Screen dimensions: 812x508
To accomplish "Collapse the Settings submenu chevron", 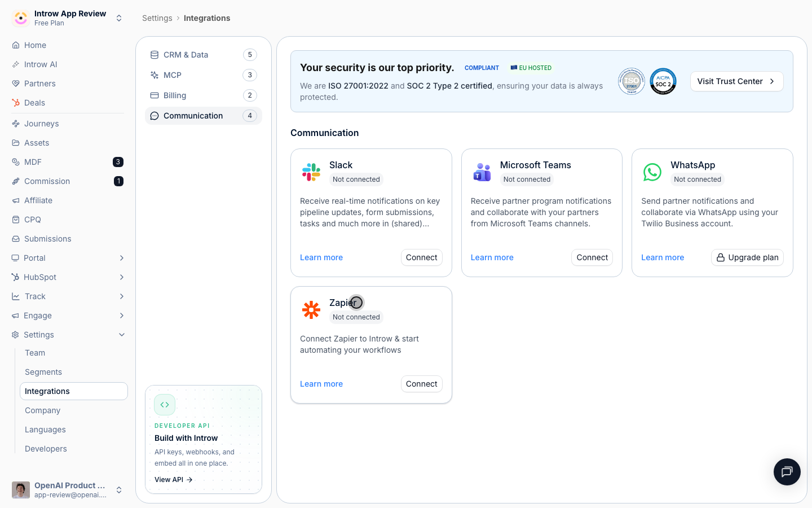I will [x=122, y=335].
